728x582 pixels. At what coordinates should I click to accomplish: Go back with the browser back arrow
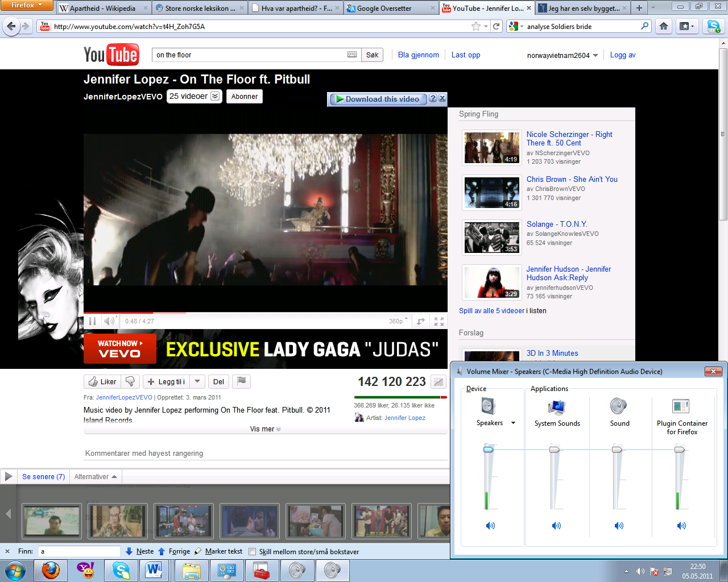click(11, 26)
